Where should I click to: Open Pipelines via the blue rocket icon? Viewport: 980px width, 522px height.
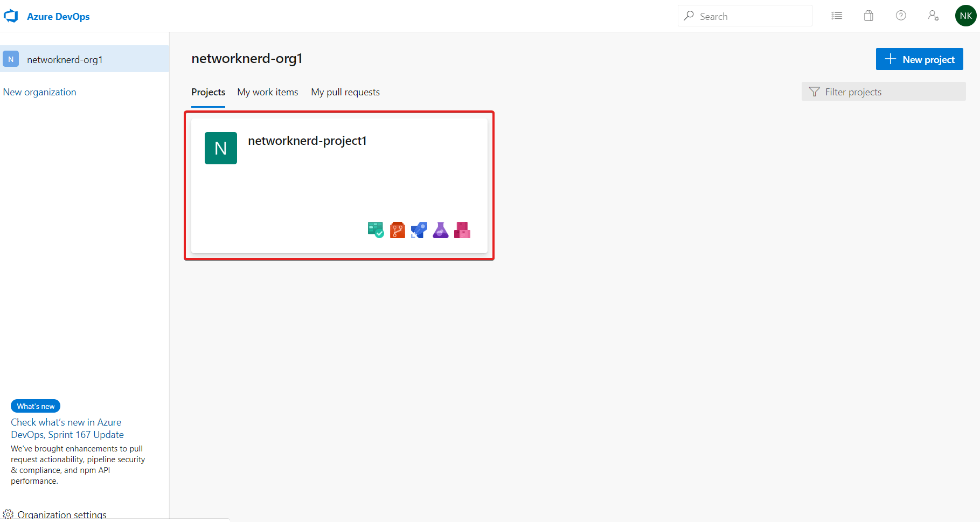click(419, 229)
